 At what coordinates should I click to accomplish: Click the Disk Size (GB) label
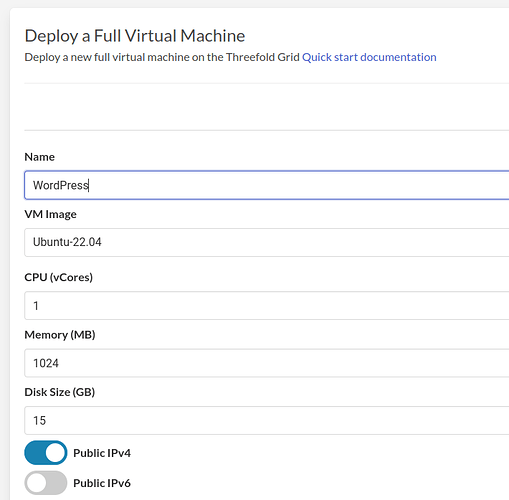(x=60, y=392)
